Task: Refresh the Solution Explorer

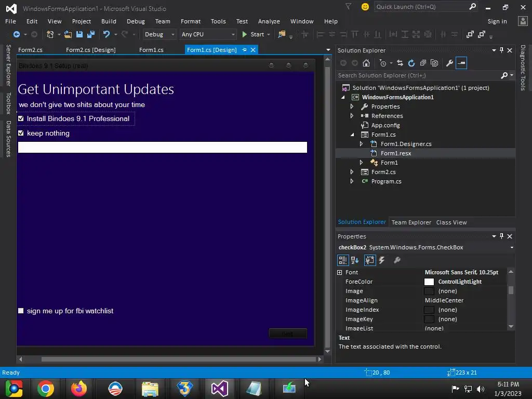Action: click(411, 63)
